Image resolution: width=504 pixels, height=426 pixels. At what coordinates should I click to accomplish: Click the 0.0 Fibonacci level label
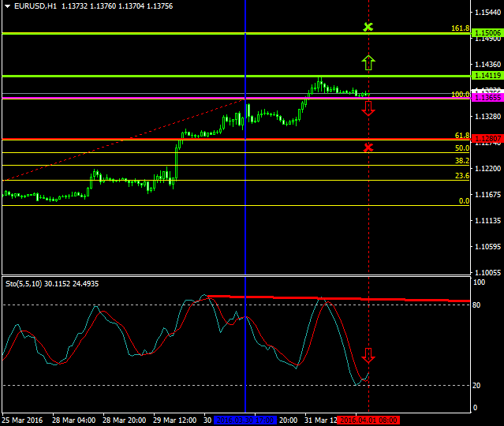pos(465,201)
